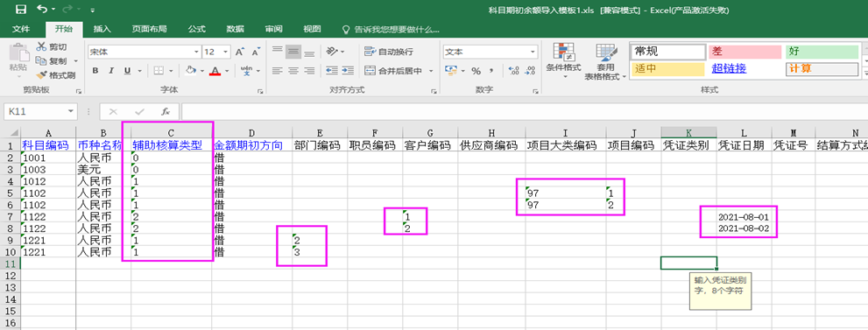Viewport: 868px width, 330px height.
Task: Expand the font name dropdown
Action: (x=196, y=52)
